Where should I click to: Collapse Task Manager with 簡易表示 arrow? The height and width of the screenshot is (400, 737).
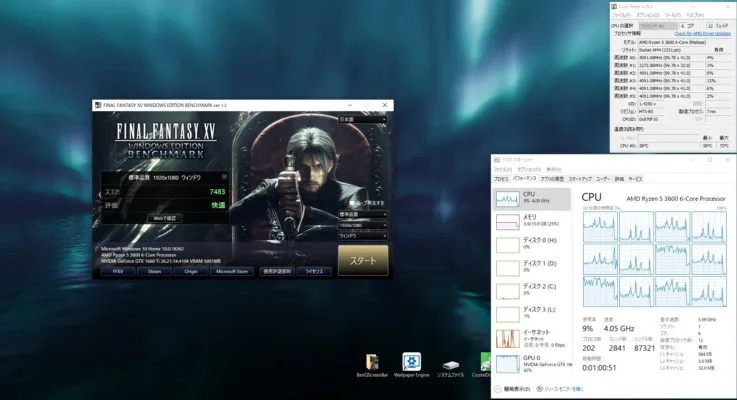tap(498, 389)
